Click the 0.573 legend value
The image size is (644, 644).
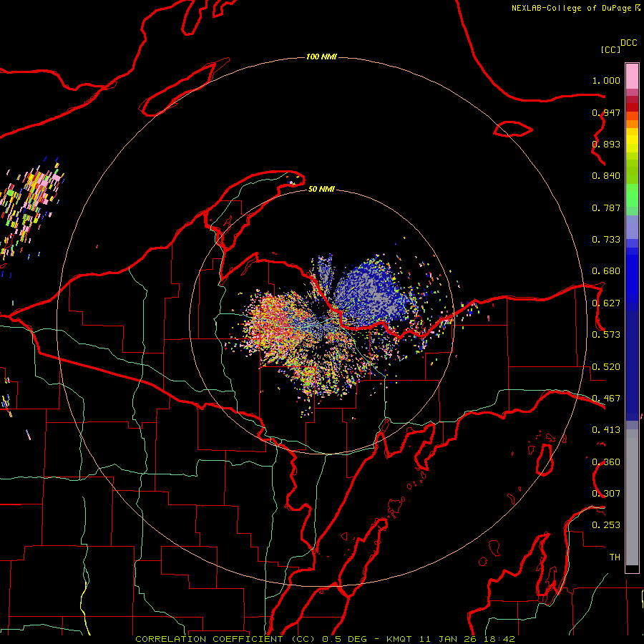606,335
